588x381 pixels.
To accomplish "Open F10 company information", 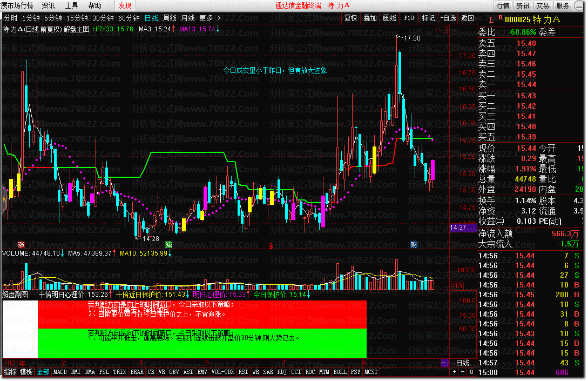I will (409, 18).
